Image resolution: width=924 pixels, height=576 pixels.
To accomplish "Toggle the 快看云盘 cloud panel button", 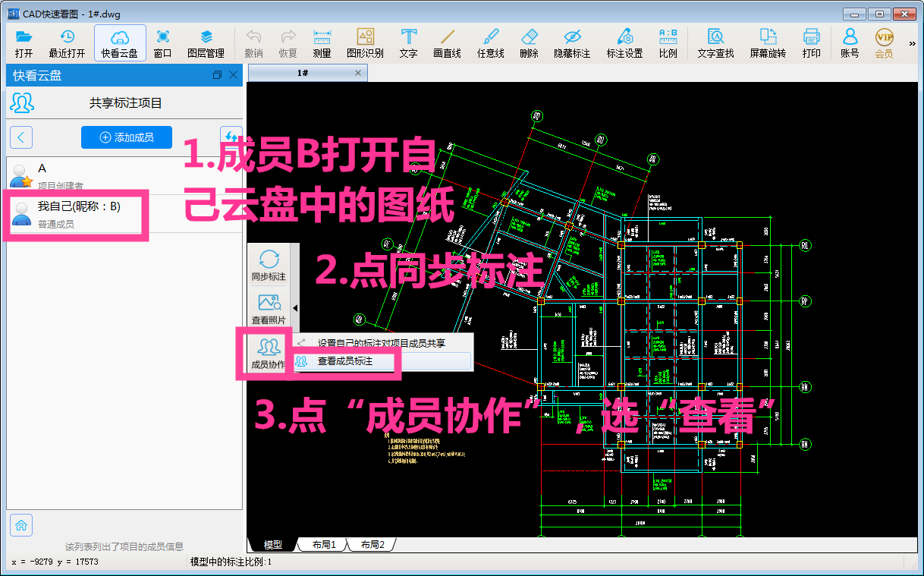I will [120, 43].
